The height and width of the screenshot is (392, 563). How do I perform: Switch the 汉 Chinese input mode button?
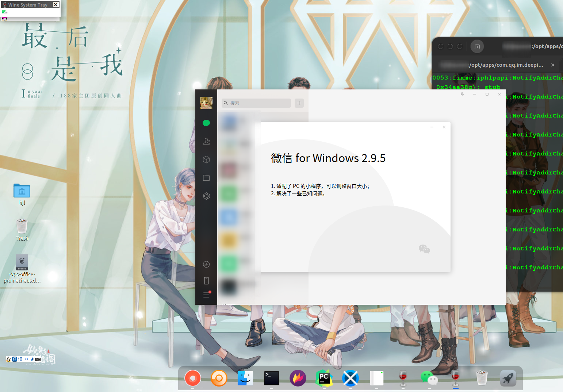[x=20, y=359]
